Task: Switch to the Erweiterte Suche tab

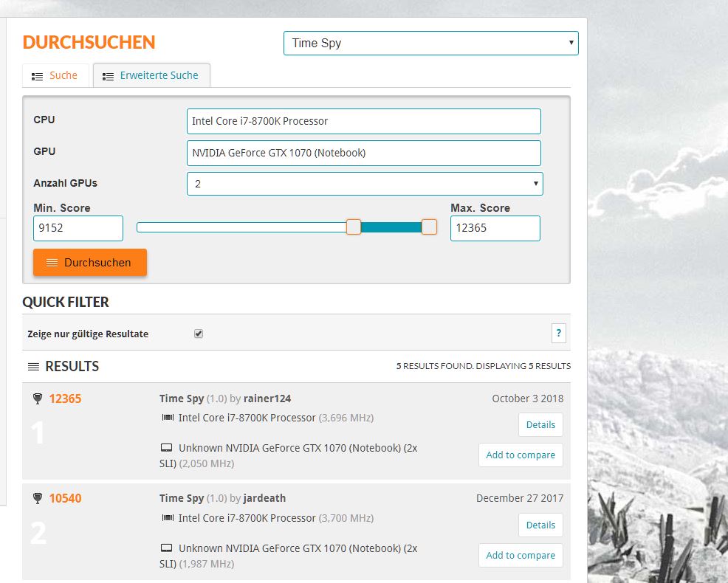Action: (x=152, y=76)
